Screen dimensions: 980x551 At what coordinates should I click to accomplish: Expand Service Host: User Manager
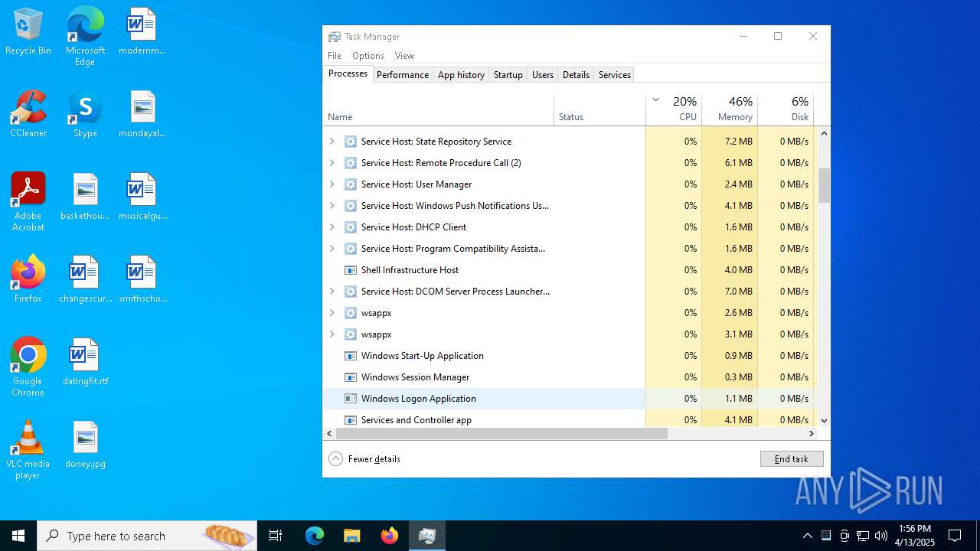tap(332, 184)
